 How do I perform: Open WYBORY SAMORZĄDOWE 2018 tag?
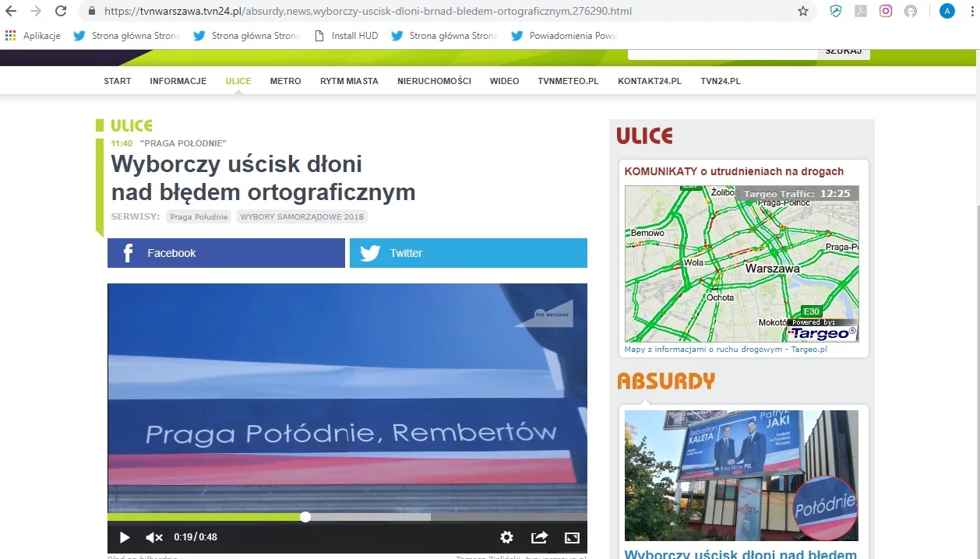point(301,216)
